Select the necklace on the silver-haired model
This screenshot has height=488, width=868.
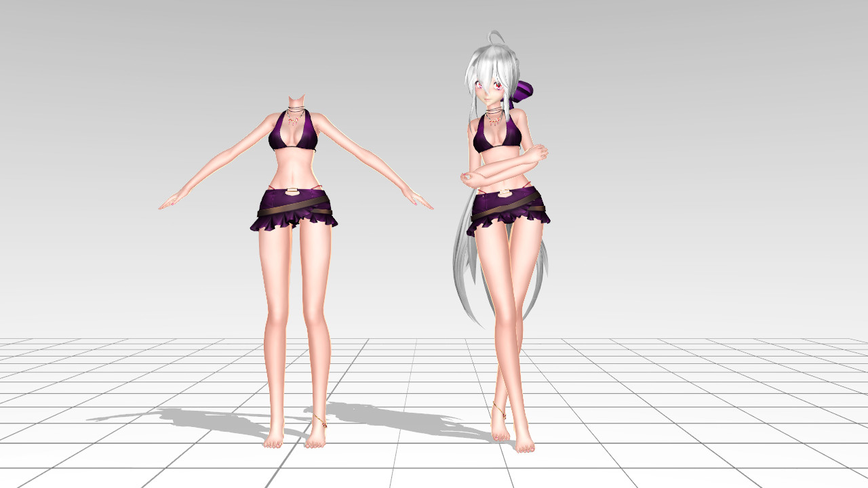tap(495, 117)
